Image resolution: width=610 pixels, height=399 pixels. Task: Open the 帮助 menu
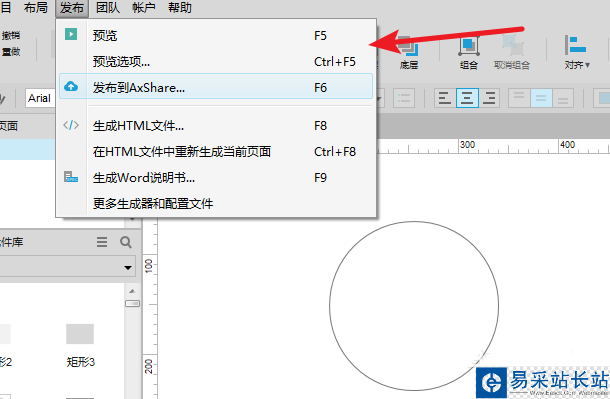pyautogui.click(x=180, y=8)
